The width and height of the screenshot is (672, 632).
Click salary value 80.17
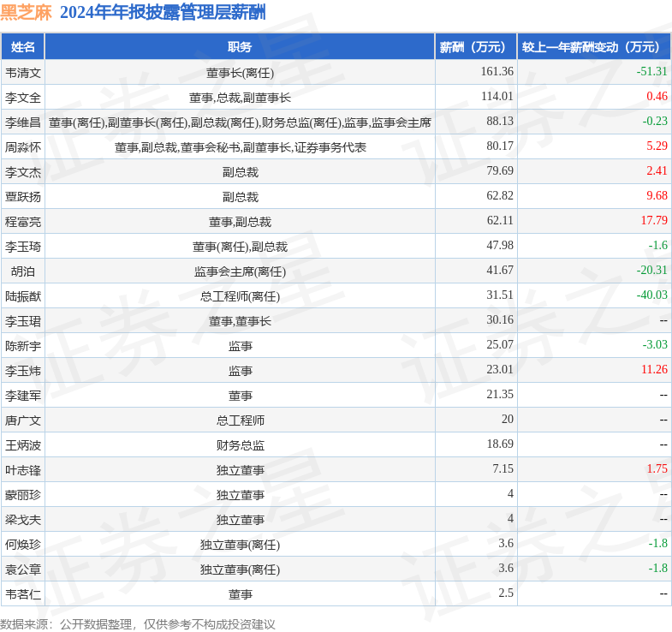tap(500, 146)
